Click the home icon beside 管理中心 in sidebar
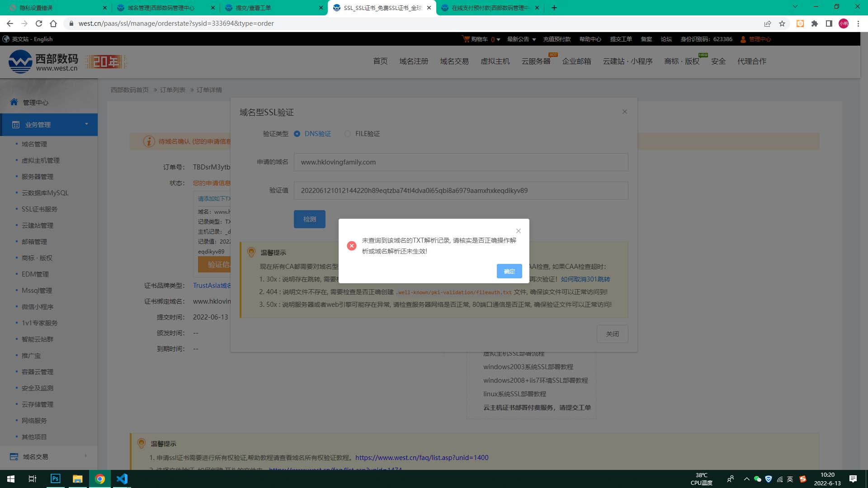 tap(14, 102)
